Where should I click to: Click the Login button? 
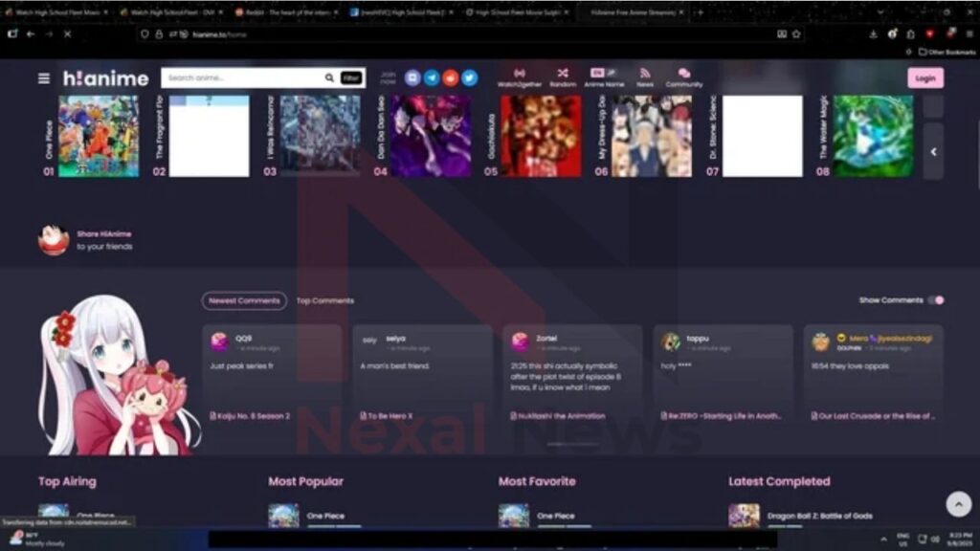(924, 77)
